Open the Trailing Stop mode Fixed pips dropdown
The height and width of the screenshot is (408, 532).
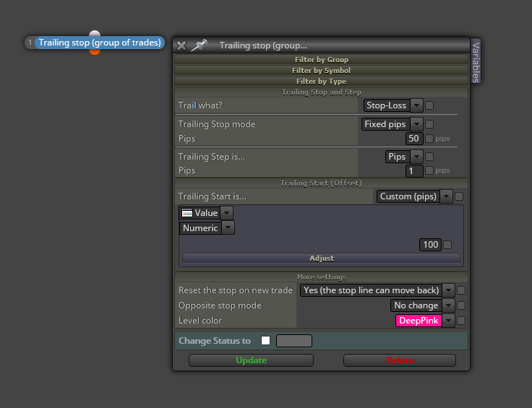(x=392, y=124)
